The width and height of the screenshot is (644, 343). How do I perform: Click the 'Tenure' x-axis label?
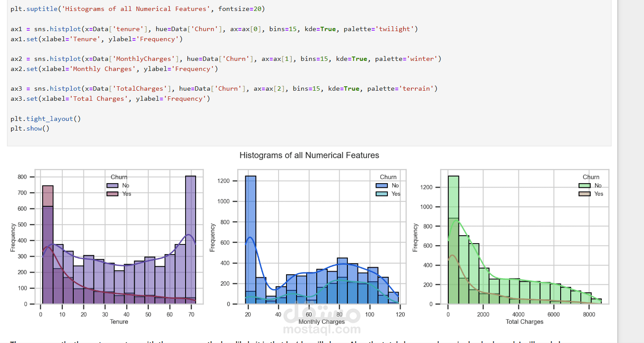coord(119,322)
